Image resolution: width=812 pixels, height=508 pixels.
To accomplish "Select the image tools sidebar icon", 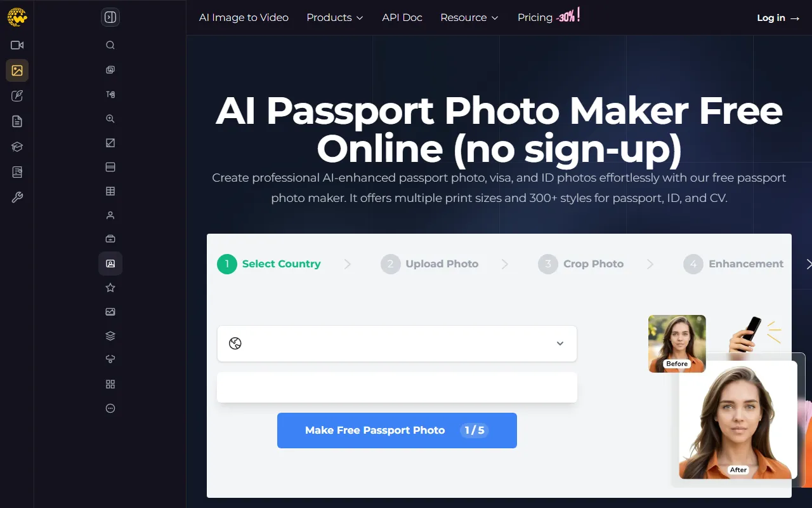I will point(17,70).
